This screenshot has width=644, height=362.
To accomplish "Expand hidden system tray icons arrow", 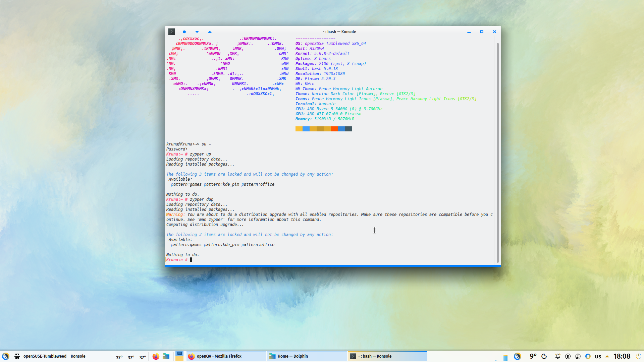I will coord(607,356).
